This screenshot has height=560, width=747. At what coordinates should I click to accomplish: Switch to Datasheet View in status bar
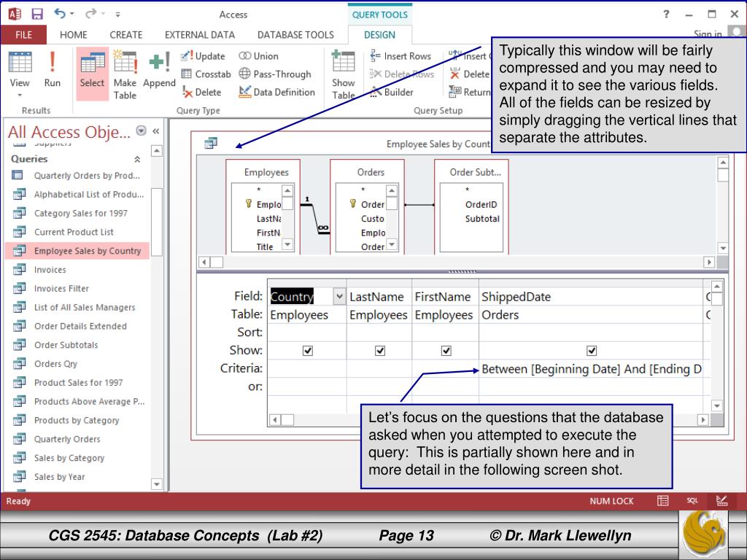662,500
